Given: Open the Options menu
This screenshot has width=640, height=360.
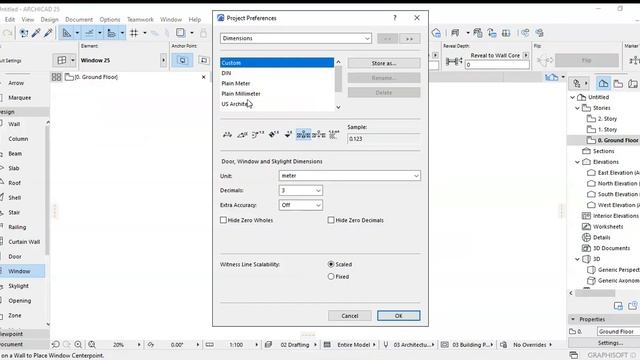Looking at the screenshot, I should [110, 19].
